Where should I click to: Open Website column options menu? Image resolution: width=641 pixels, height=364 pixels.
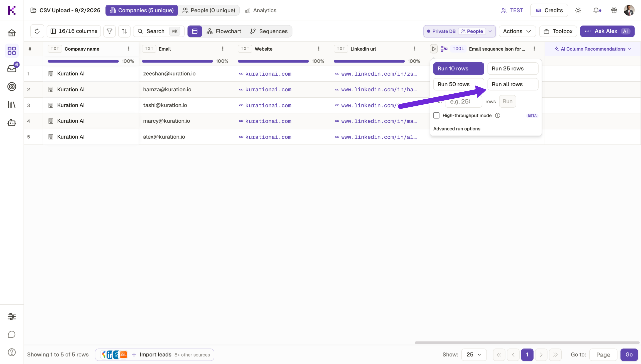(318, 49)
